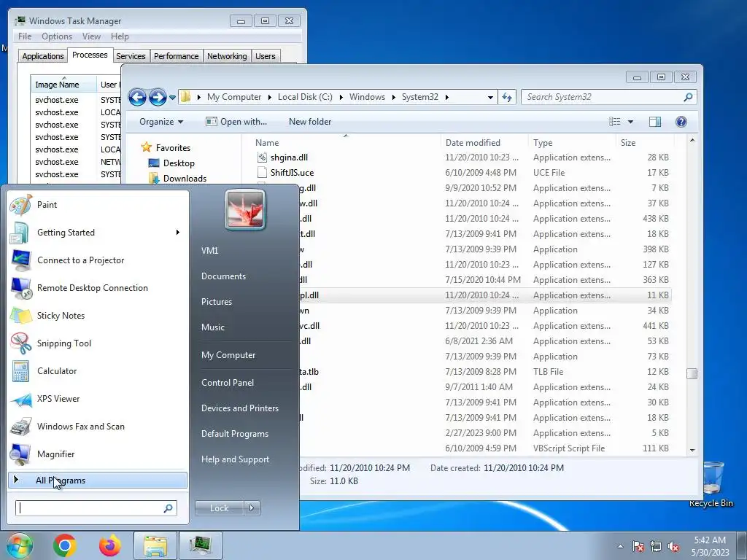Open Calculator from Start menu
This screenshot has height=560, width=747.
point(97,371)
